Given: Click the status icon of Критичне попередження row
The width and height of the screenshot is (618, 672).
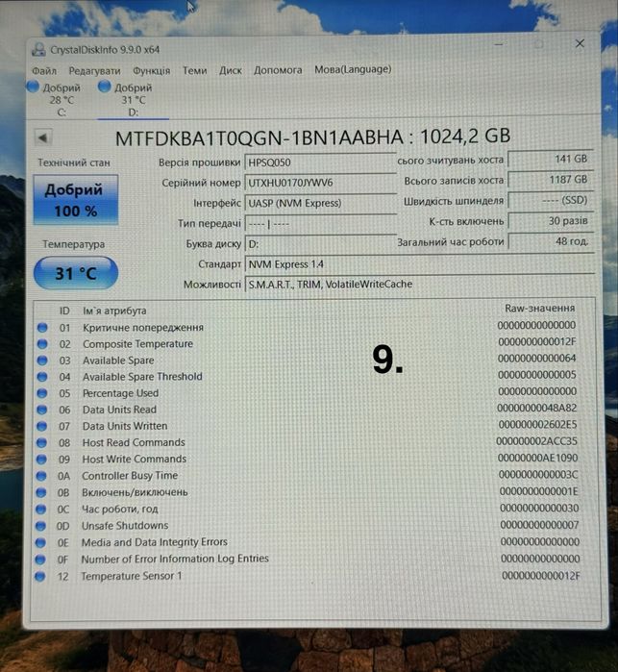Looking at the screenshot, I should [x=42, y=328].
